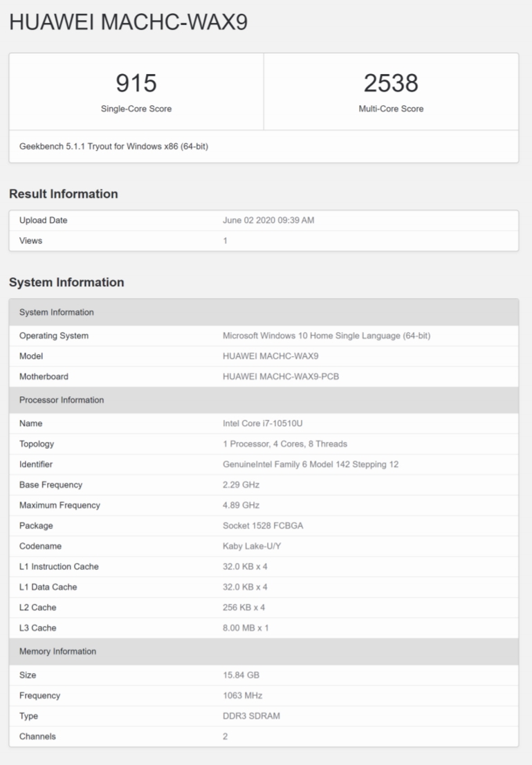Image resolution: width=532 pixels, height=765 pixels.
Task: Click the HUAWEI MACHC-WAX9 page title
Action: click(x=128, y=22)
